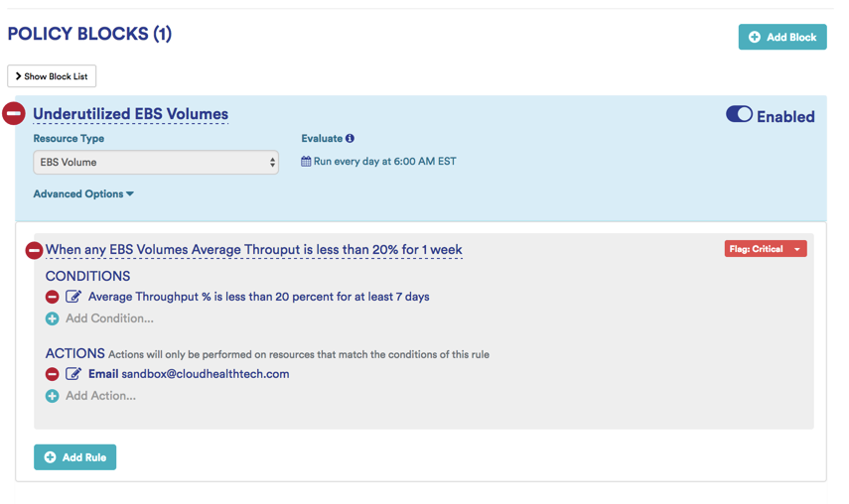This screenshot has height=504, width=849.
Task: Click the Add Block button
Action: click(781, 37)
